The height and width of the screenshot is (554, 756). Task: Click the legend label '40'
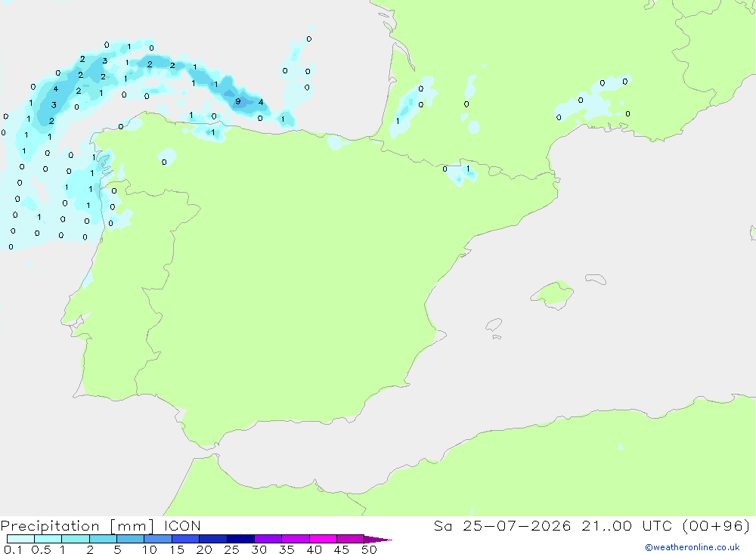coord(314,549)
